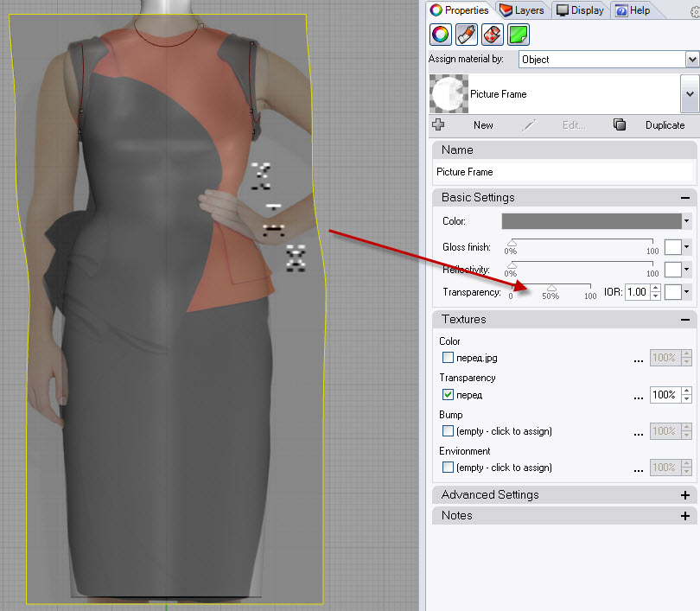Expand the Notes section
Screen dimensions: 700x611
coord(685,515)
